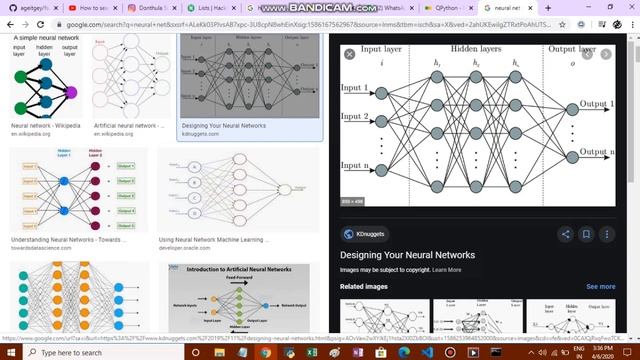The height and width of the screenshot is (360, 640).
Task: Click the developer.oracle.com source text
Action: (x=184, y=248)
